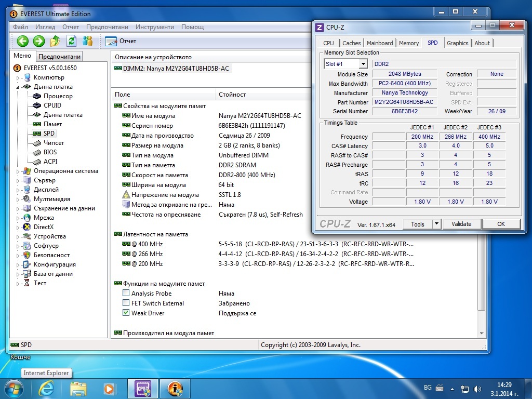Expand the Сървър tree node

click(18, 181)
